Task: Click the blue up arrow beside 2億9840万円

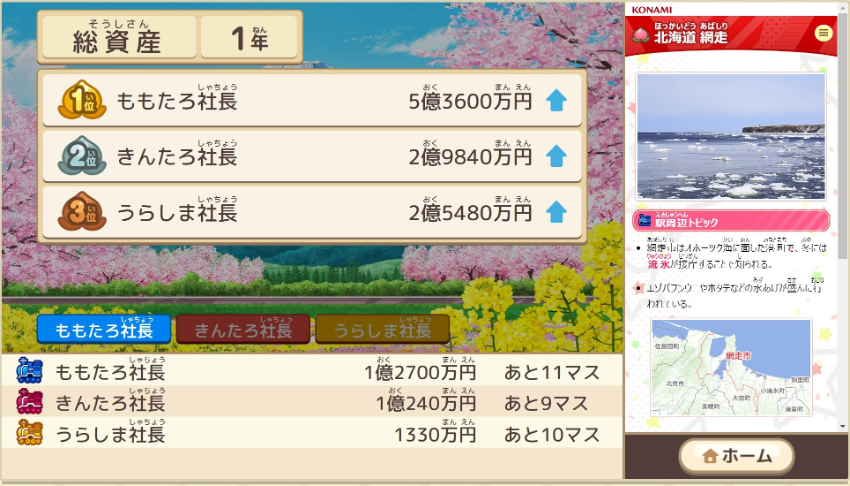Action: pyautogui.click(x=556, y=156)
